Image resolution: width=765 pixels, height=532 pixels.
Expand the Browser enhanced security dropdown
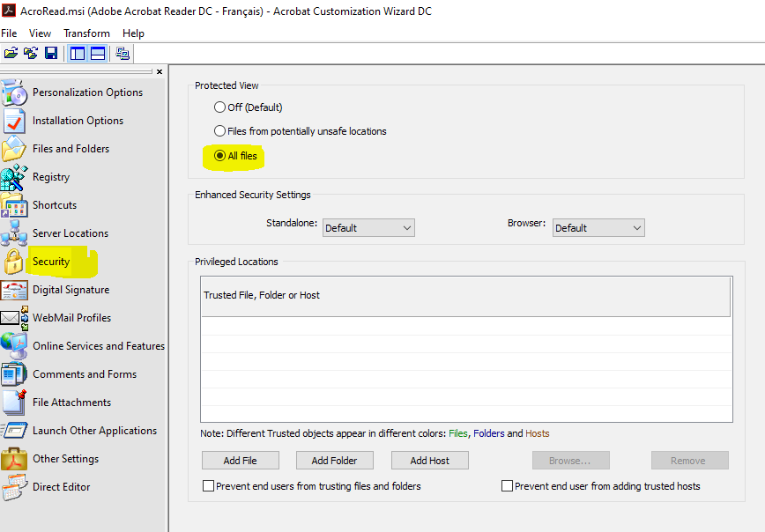[x=598, y=228]
